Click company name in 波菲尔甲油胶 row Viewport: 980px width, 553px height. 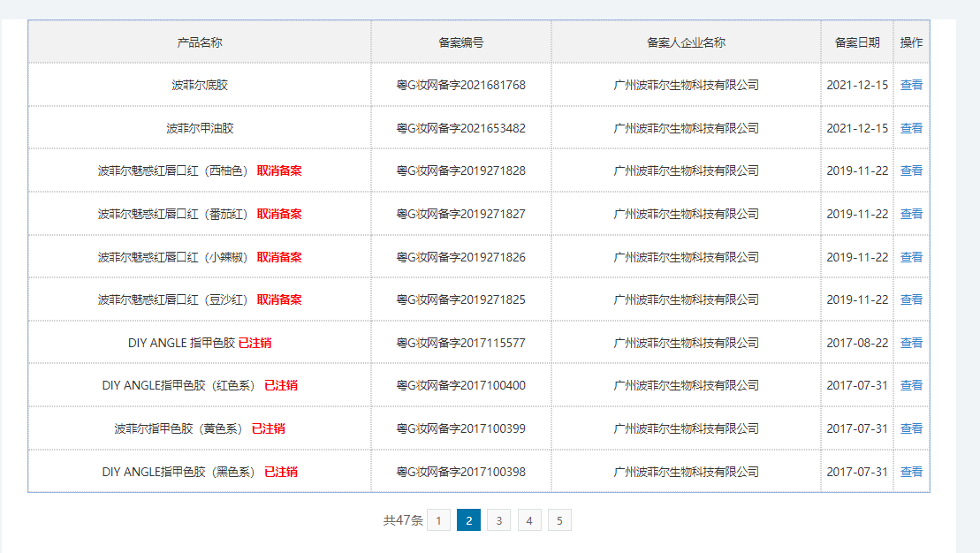(x=686, y=128)
